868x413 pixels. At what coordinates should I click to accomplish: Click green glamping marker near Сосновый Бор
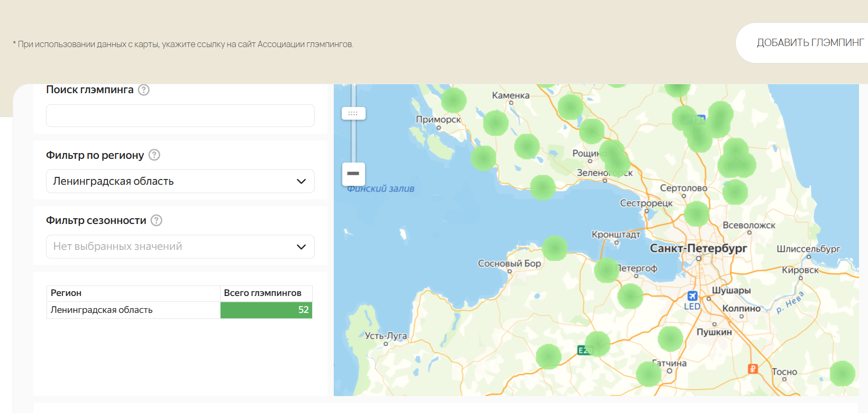[554, 248]
